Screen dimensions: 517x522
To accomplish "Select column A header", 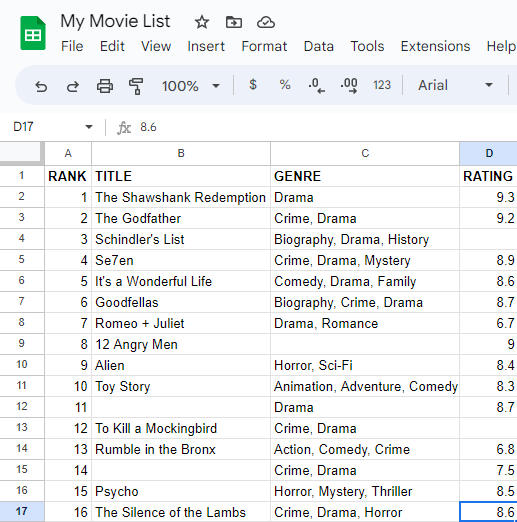I will pyautogui.click(x=68, y=153).
